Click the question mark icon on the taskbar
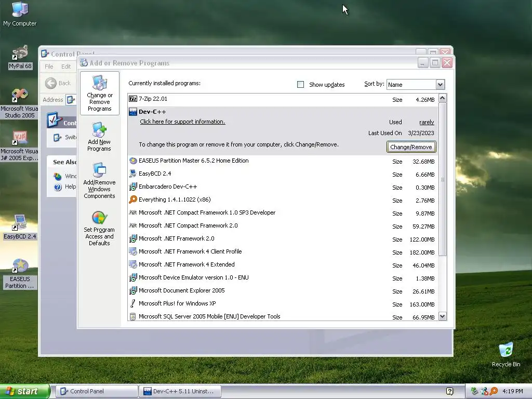The width and height of the screenshot is (532, 399). pos(449,392)
